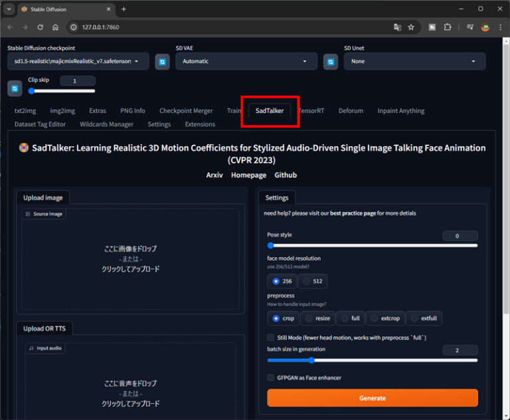The height and width of the screenshot is (420, 510).
Task: Click the orange Generate button
Action: pos(372,398)
